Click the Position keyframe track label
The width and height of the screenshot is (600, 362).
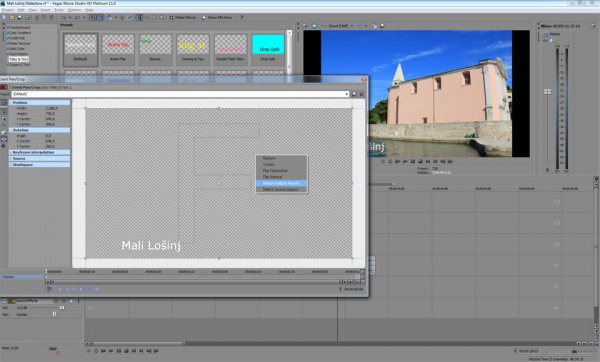[22, 277]
